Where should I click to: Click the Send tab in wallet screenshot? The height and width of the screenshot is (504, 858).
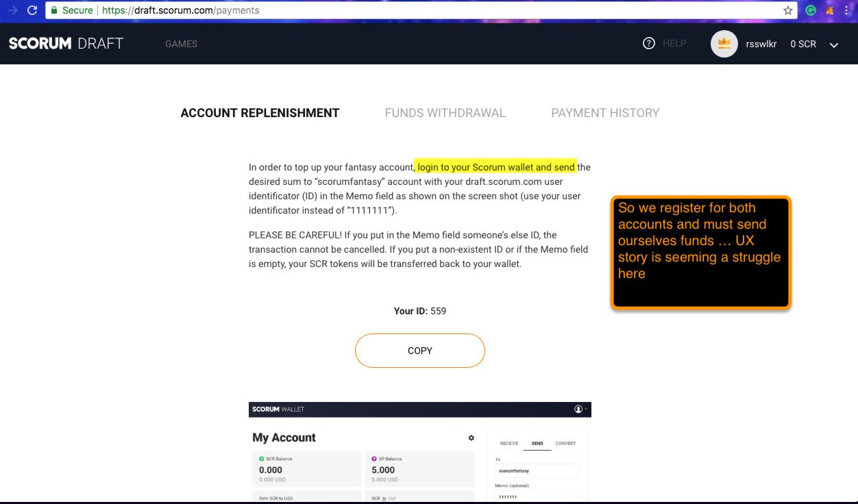click(537, 443)
